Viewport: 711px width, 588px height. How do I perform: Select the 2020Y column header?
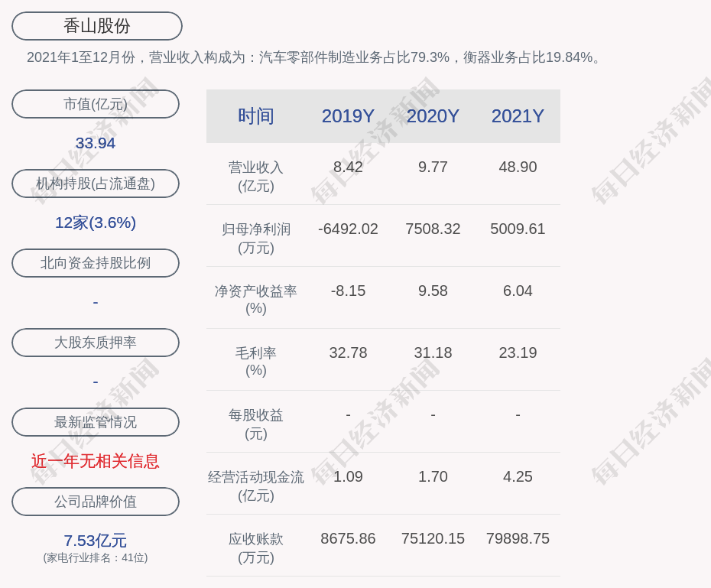click(433, 116)
